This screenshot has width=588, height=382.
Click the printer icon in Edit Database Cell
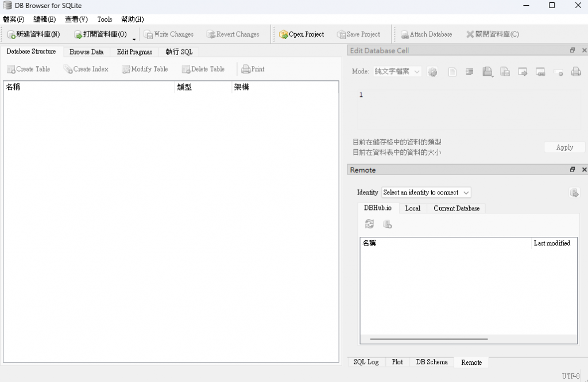click(x=576, y=72)
